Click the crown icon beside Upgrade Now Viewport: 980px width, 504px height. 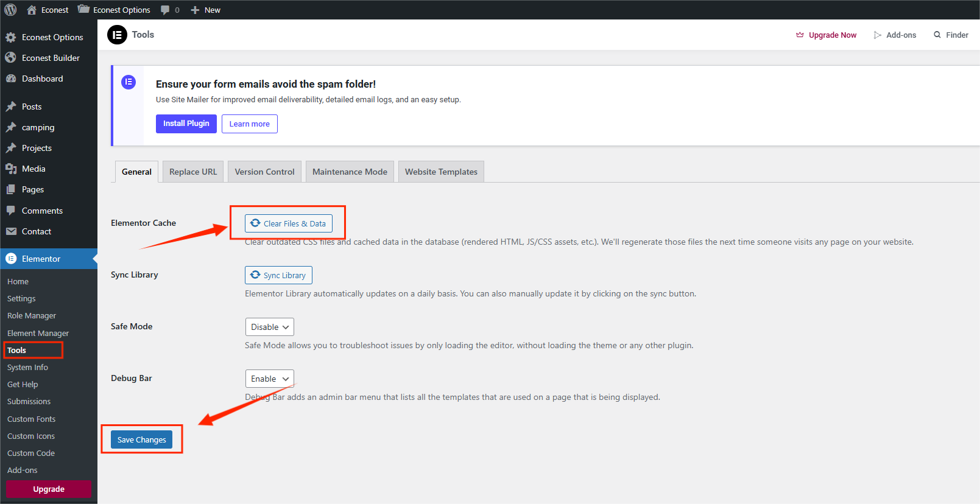coord(800,35)
